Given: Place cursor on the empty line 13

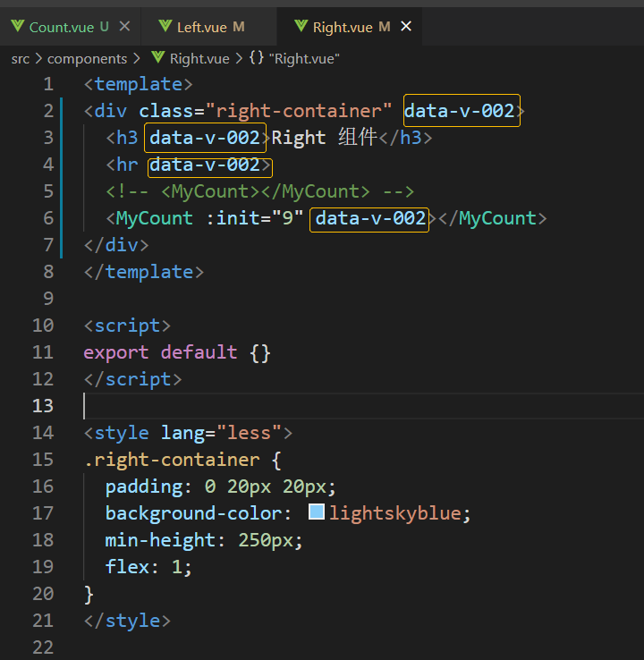Looking at the screenshot, I should (268, 406).
